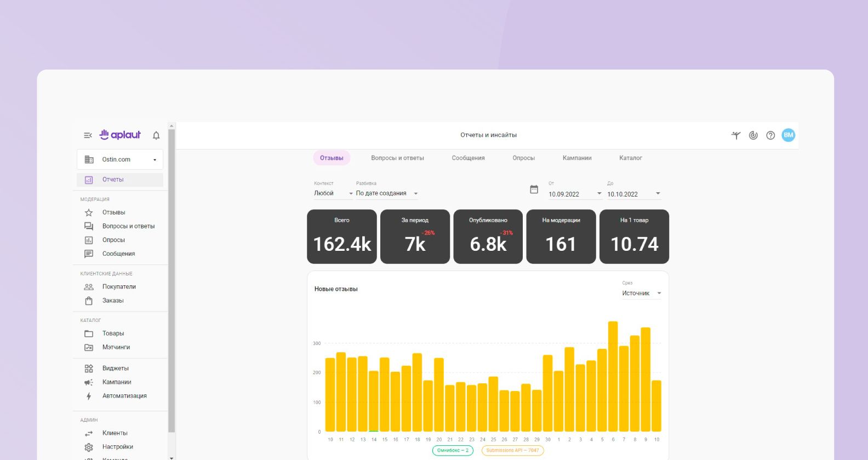
Task: Open Автоматизация lightning icon item
Action: coord(124,396)
